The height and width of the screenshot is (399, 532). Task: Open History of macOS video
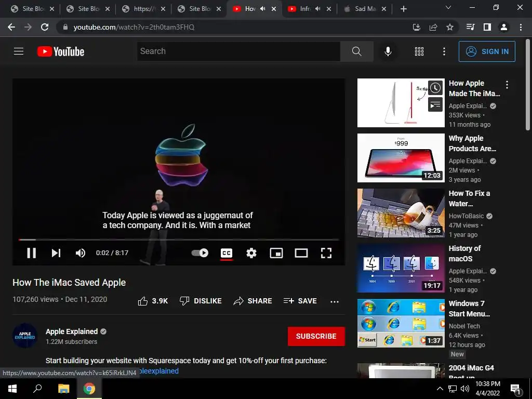(401, 268)
